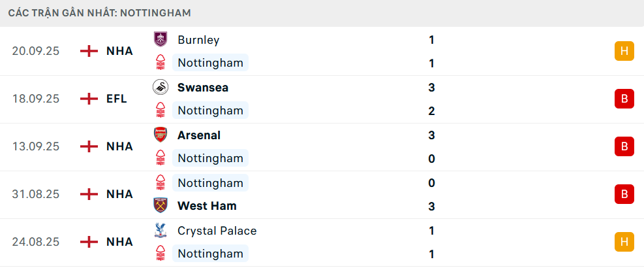
Task: Click the red B badge for Arsenal match
Action: (x=624, y=146)
